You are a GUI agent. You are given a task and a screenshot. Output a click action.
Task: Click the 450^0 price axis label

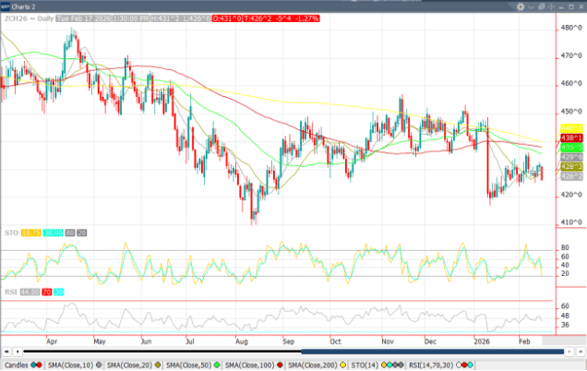point(571,112)
